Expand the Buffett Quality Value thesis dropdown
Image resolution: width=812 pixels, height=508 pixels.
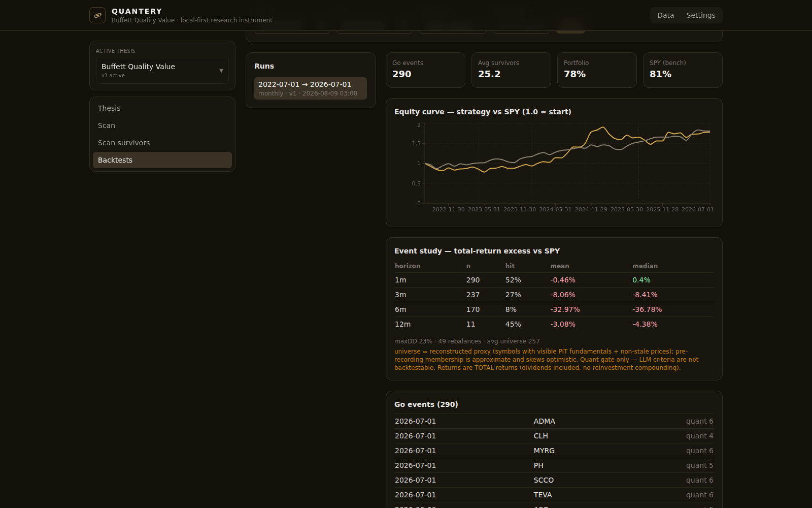click(162, 70)
